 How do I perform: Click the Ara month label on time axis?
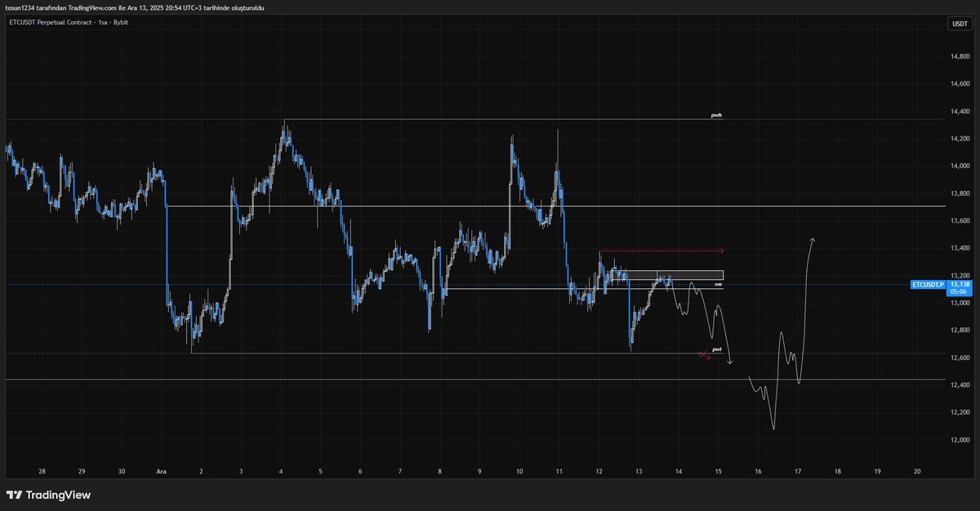tap(161, 471)
